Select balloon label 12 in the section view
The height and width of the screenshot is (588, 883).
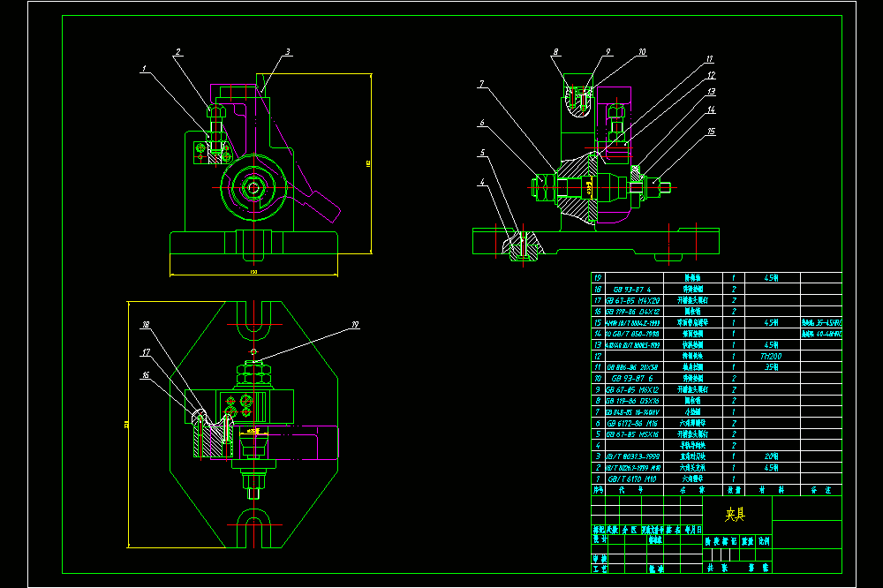coord(711,75)
